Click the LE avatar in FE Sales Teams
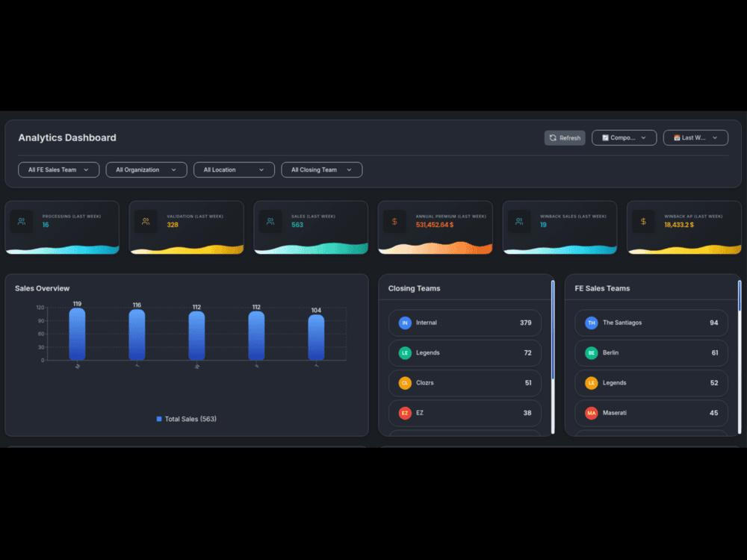The image size is (747, 560). [591, 383]
